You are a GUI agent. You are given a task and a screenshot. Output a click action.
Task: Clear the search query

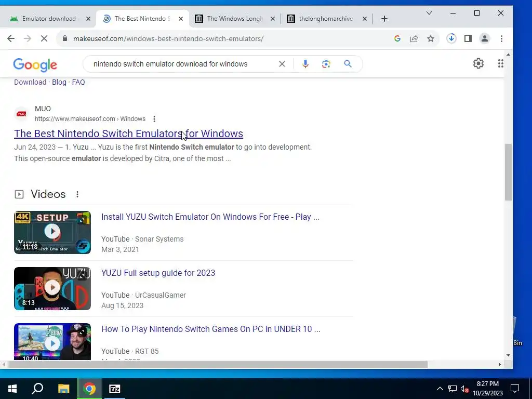coord(282,64)
